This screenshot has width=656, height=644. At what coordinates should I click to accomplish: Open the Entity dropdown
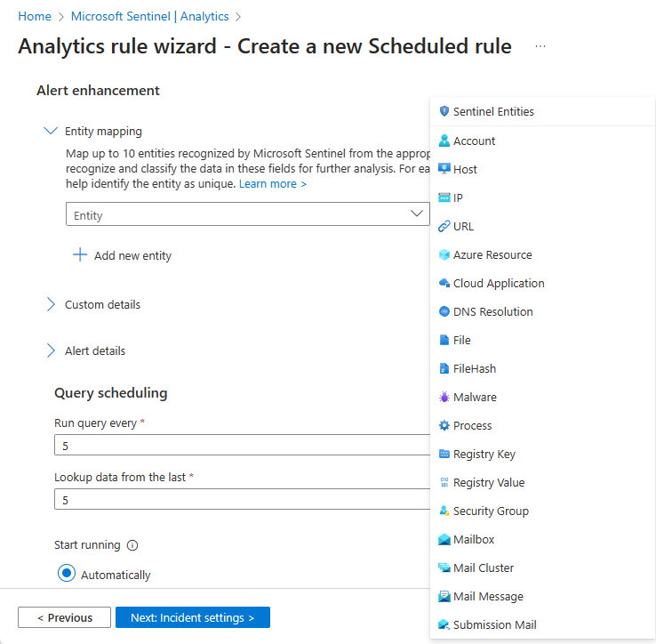click(x=248, y=214)
